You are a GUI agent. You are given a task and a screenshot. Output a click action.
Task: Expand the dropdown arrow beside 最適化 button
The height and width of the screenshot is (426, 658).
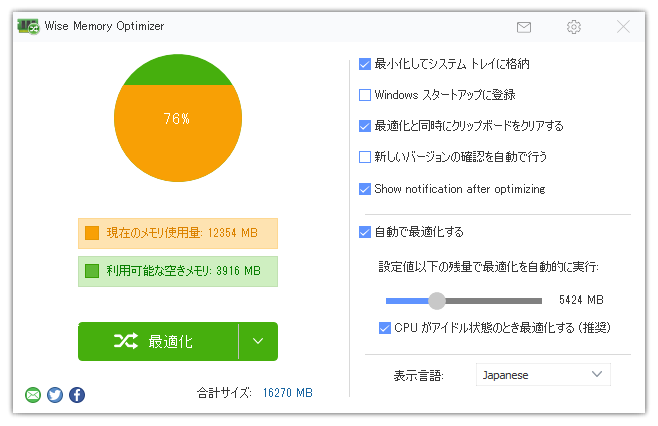tap(258, 341)
